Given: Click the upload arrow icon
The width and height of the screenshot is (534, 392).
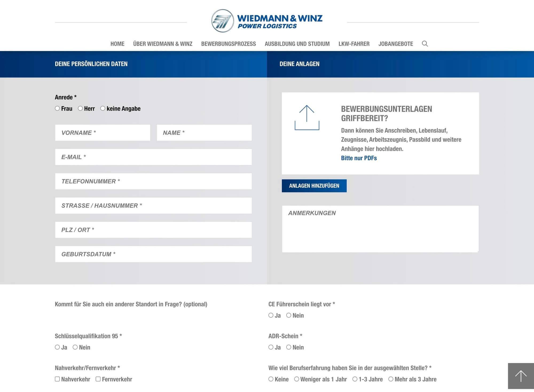Looking at the screenshot, I should point(307,117).
